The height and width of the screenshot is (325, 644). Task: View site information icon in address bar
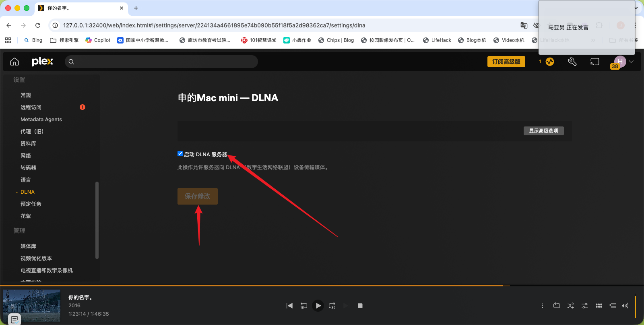[55, 25]
